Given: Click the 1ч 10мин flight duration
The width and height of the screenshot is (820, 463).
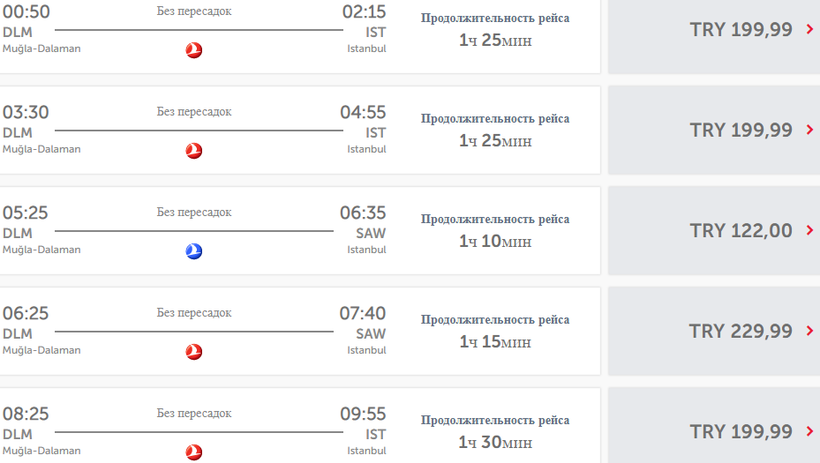Looking at the screenshot, I should click(495, 241).
